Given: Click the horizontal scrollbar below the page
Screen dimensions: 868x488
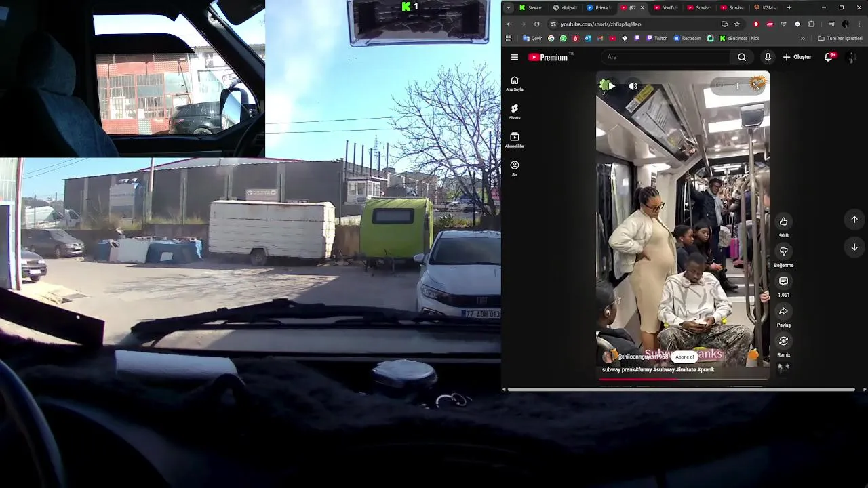Looking at the screenshot, I should coord(682,390).
